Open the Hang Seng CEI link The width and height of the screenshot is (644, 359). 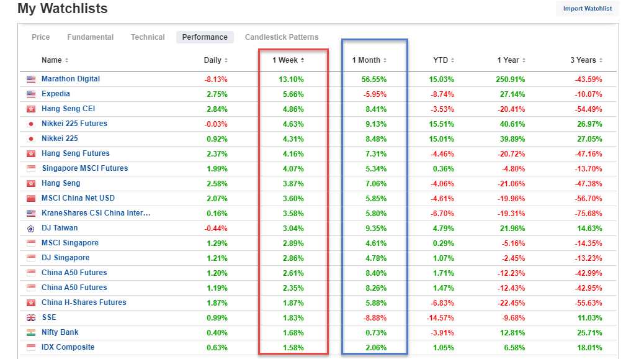click(x=68, y=109)
